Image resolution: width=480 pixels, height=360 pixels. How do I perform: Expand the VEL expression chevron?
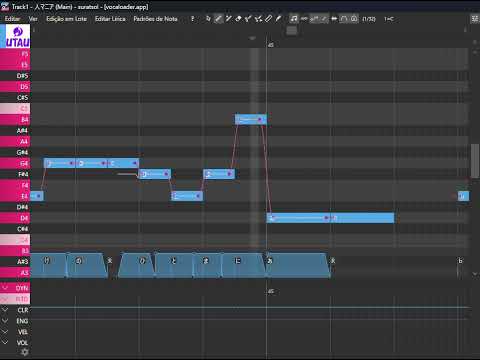point(5,332)
